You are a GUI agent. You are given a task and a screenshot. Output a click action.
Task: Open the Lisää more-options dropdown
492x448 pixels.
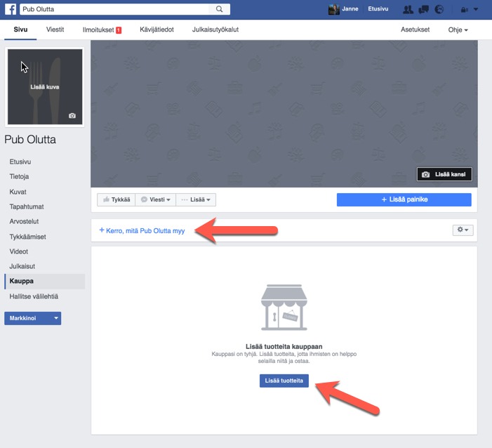tap(196, 199)
